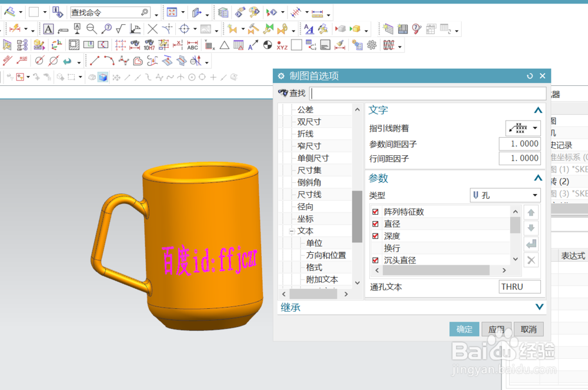This screenshot has height=390, width=588.
Task: Click the 10H7 fit tolerance icon
Action: point(149,45)
